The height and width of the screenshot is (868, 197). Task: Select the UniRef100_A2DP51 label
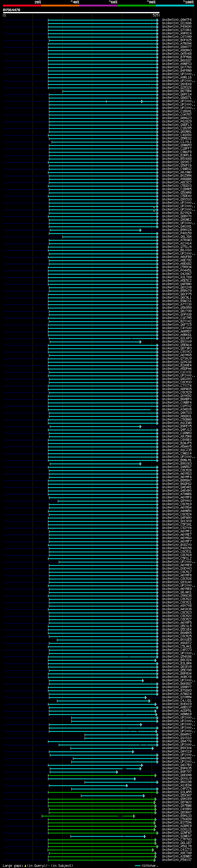click(x=177, y=711)
